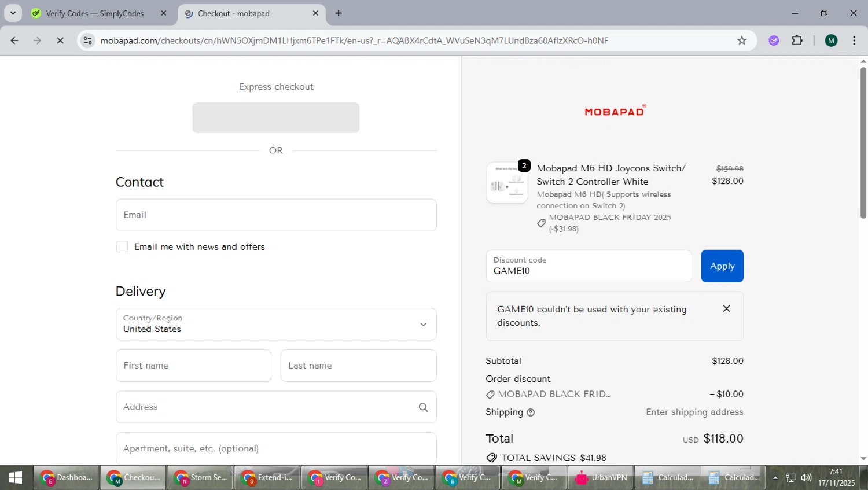
Task: Click the Express checkout placeholder button
Action: coord(276,117)
